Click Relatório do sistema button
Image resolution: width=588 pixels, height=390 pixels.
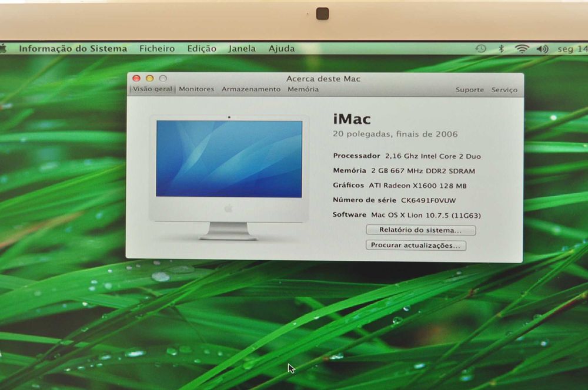click(x=421, y=230)
